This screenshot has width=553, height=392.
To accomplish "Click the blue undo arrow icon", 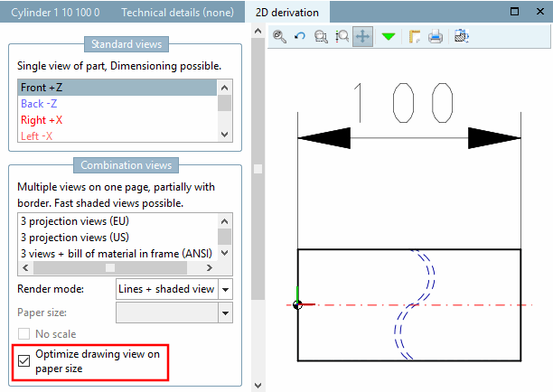I will [300, 36].
